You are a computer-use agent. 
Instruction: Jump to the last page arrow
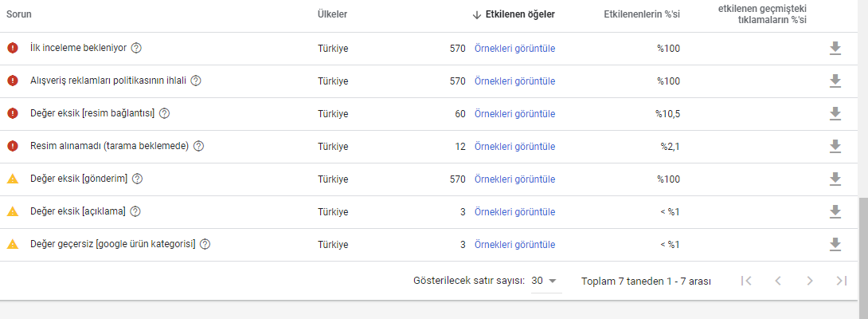(842, 282)
